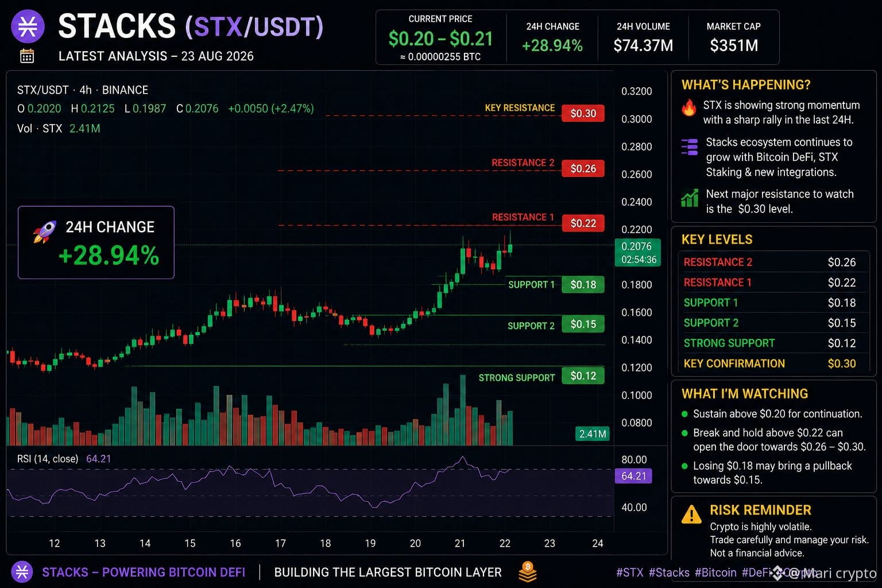Click the low price L 0.1987 reading
This screenshot has width=882, height=588.
coord(145,109)
